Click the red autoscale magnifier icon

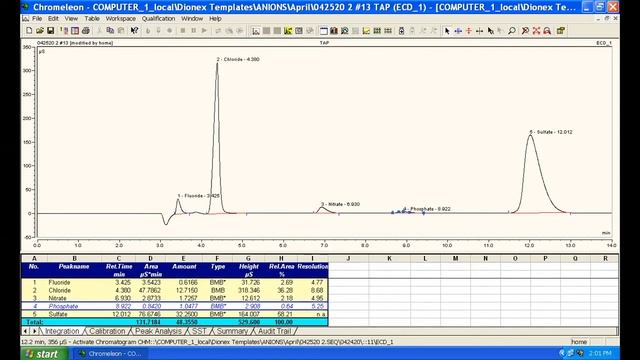[x=547, y=31]
